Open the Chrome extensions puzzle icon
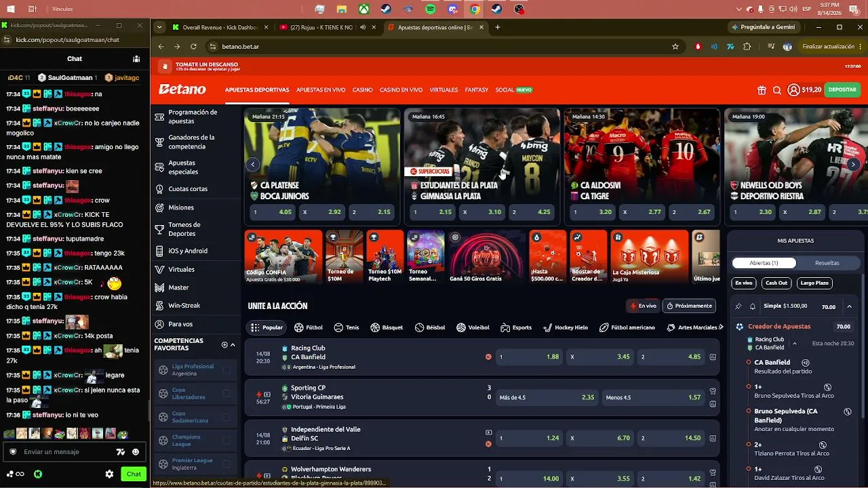The height and width of the screenshot is (488, 868). click(x=747, y=47)
